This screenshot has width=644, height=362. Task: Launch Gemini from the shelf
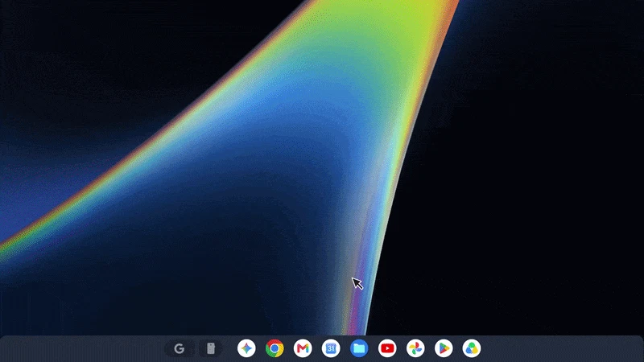point(246,348)
